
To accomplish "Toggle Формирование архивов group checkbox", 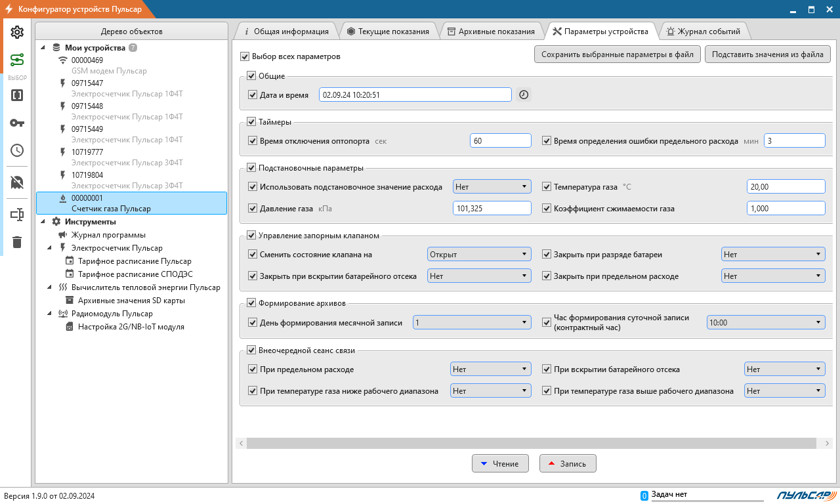I will click(251, 303).
